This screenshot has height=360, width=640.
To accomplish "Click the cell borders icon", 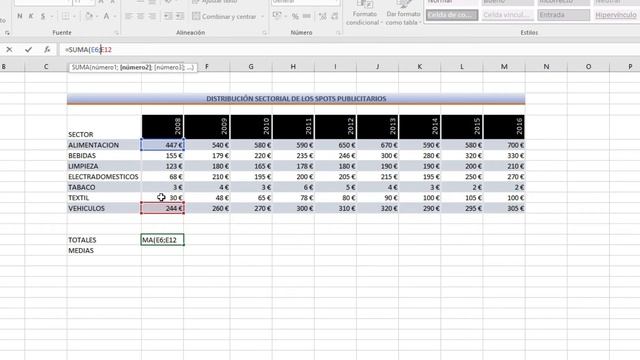I will [65, 16].
